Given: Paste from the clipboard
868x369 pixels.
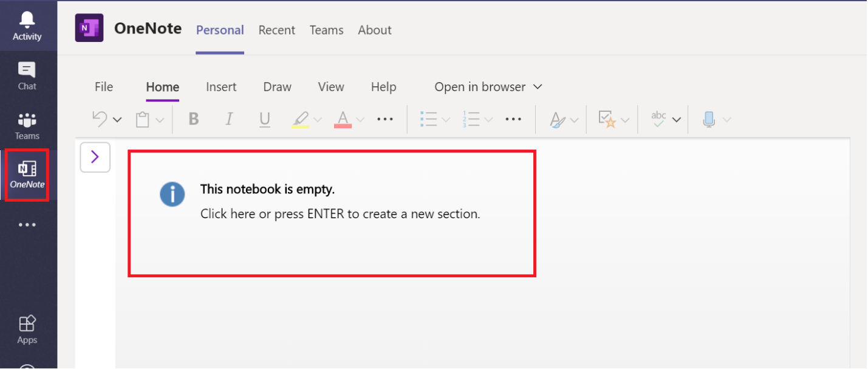Looking at the screenshot, I should pos(143,119).
